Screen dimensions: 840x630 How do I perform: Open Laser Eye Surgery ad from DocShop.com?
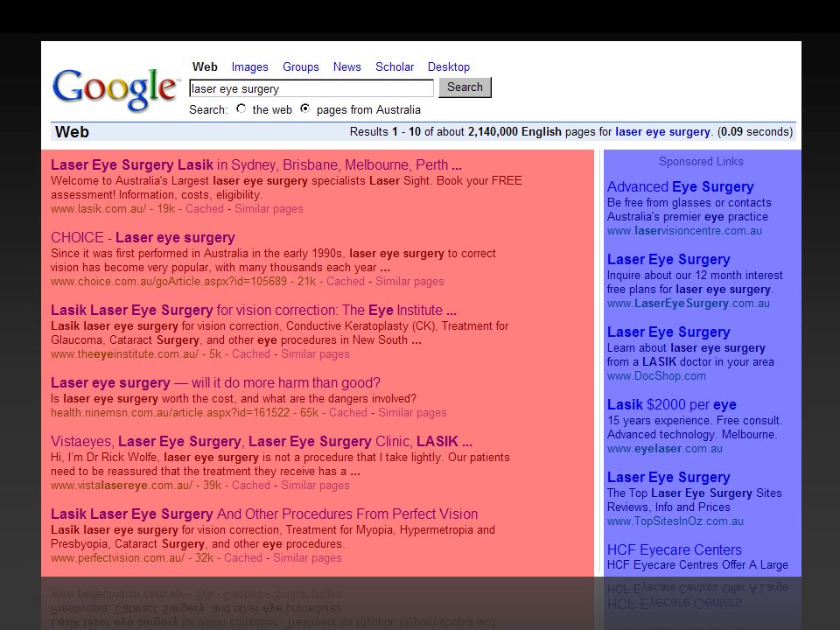point(668,332)
